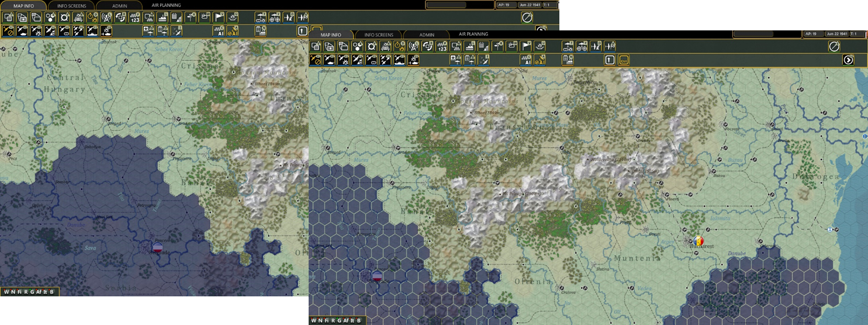Viewport: 868px width, 325px height.
Task: Click the overlapping squares icon in front window
Action: point(315,46)
